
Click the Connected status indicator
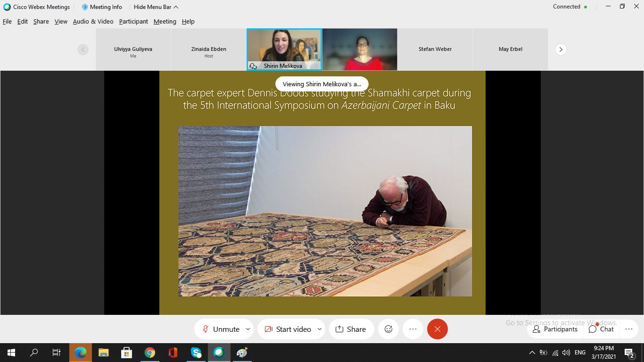click(x=570, y=7)
